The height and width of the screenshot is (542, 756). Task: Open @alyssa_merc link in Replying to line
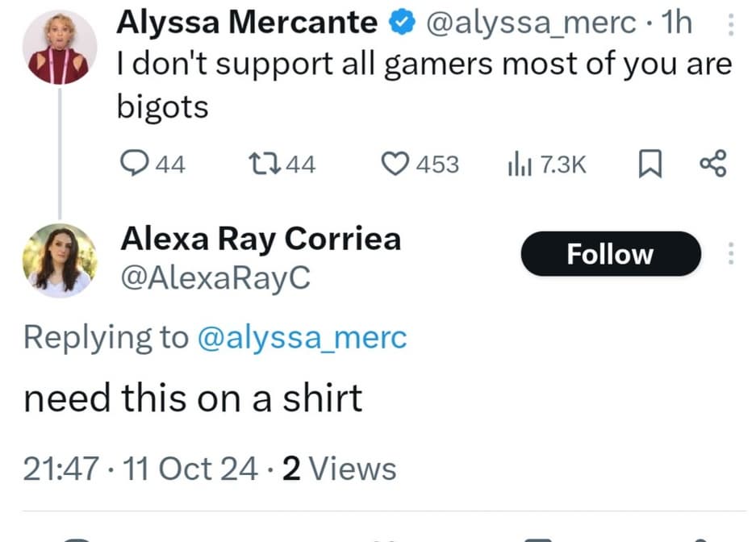click(302, 338)
